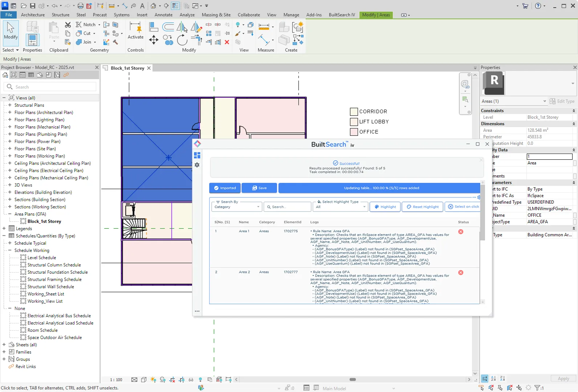
Task: Collapse the Schedule Working node
Action: coord(10,250)
